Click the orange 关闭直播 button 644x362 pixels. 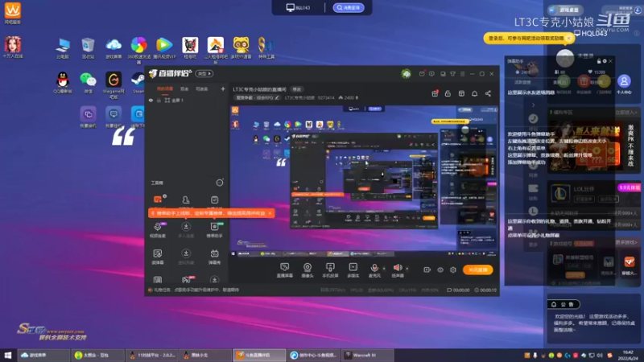point(477,269)
